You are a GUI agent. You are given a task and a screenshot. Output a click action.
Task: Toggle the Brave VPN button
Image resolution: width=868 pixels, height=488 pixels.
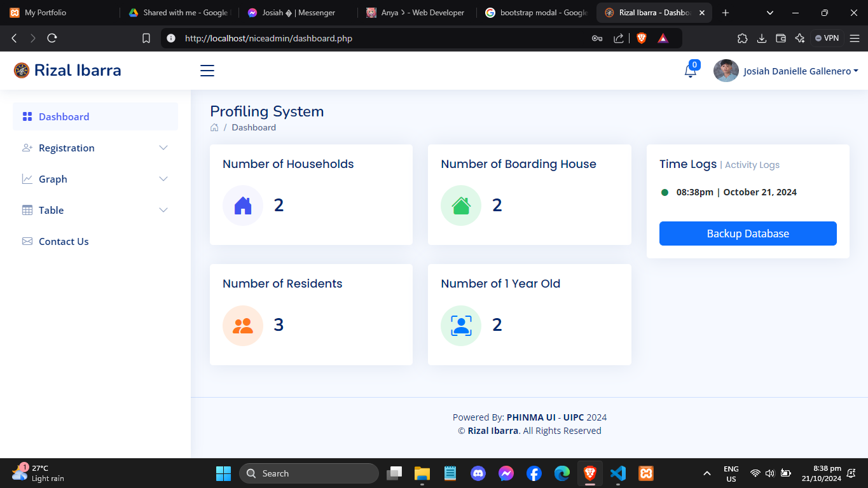click(827, 38)
